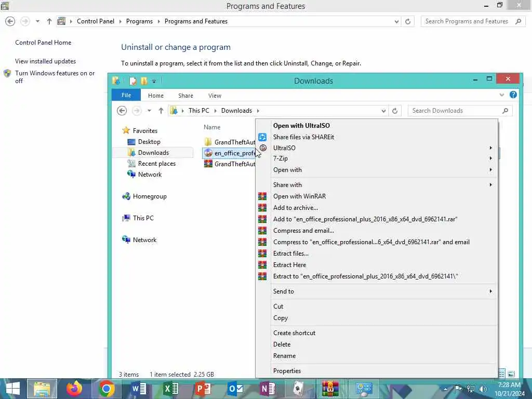The height and width of the screenshot is (399, 532).
Task: Click This PC breadcrumb in Downloads
Action: [x=199, y=111]
